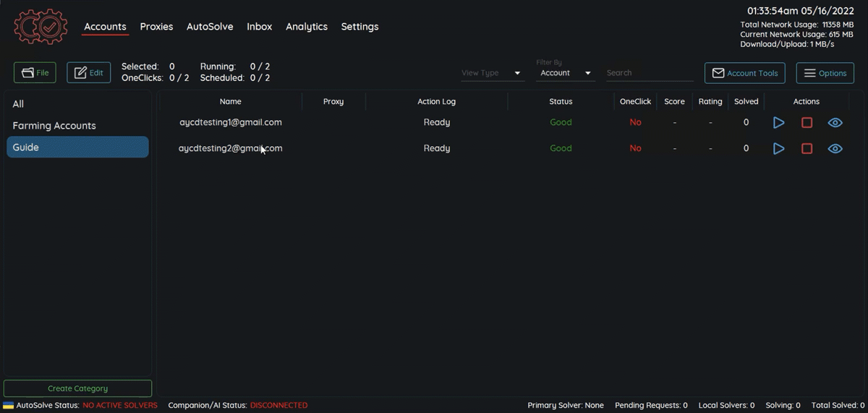Viewport: 868px width, 413px height.
Task: Open the Filter By Account dropdown
Action: [x=566, y=73]
